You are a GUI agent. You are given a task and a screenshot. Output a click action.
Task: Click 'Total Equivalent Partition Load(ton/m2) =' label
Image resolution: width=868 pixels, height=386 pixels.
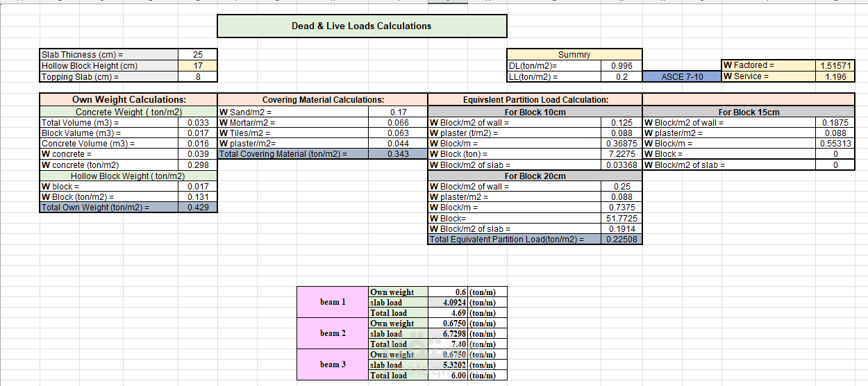coord(515,240)
